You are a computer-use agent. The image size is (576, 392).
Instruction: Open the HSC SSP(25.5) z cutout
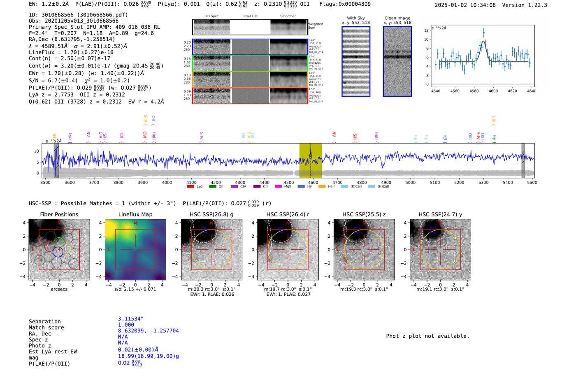(x=364, y=250)
